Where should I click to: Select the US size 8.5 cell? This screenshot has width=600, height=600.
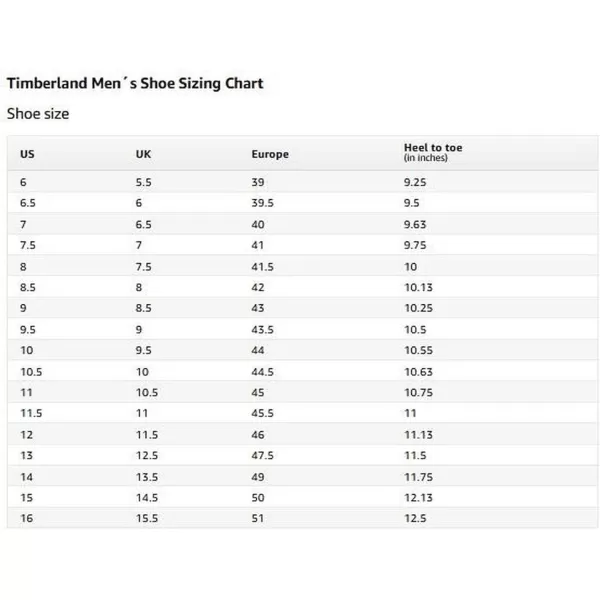click(x=28, y=287)
